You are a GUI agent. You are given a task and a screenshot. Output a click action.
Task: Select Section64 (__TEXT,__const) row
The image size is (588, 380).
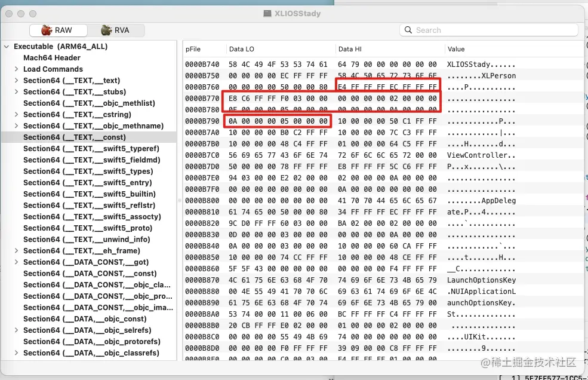(x=89, y=137)
